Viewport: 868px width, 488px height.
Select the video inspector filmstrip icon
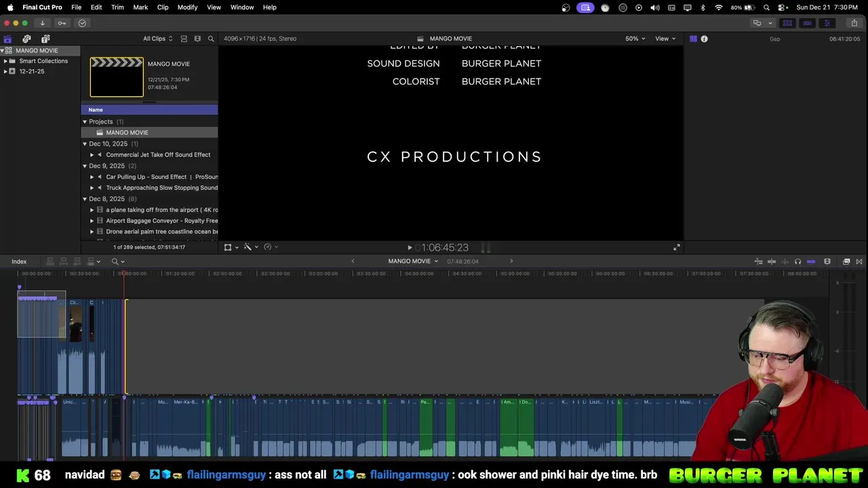click(x=693, y=39)
